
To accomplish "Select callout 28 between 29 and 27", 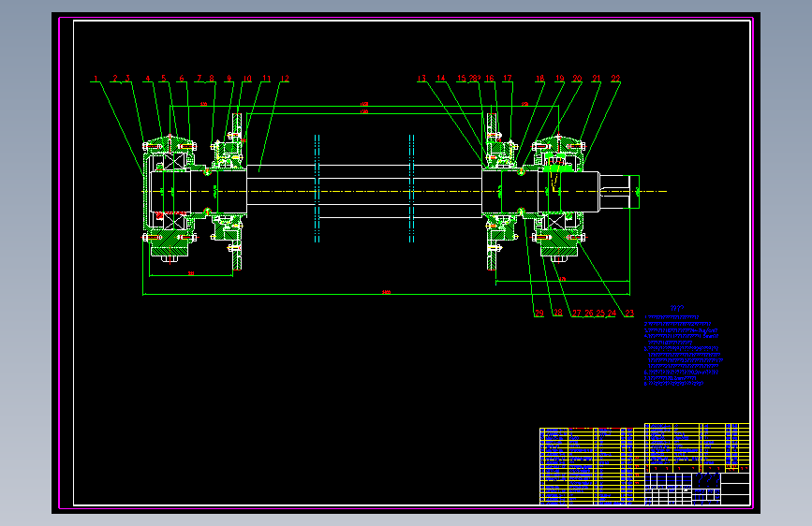I will (558, 313).
